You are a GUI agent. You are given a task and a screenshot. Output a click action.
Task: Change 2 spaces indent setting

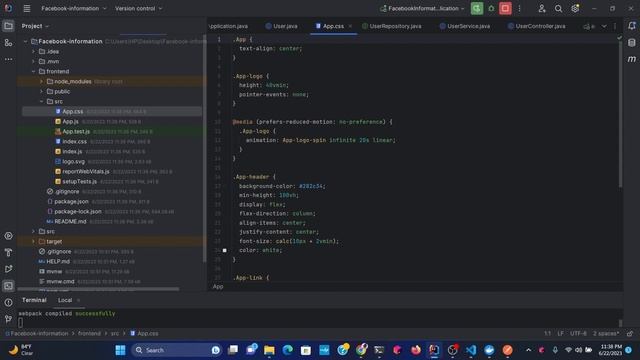[x=606, y=333]
